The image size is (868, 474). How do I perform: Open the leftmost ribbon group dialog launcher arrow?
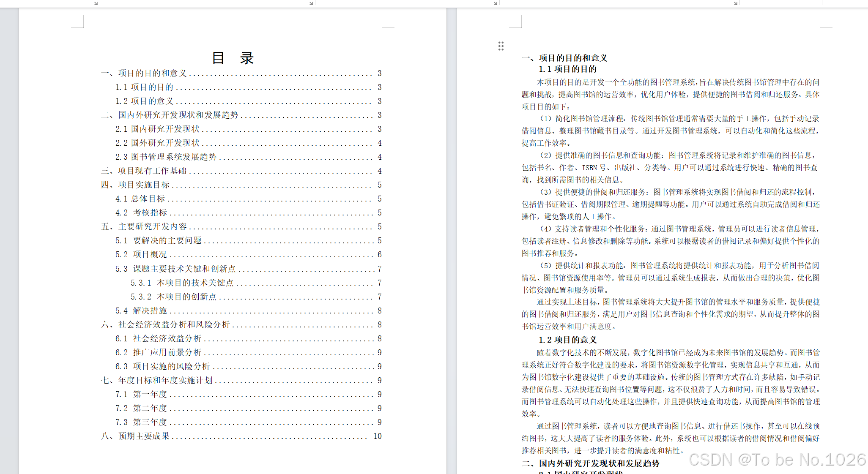point(96,3)
